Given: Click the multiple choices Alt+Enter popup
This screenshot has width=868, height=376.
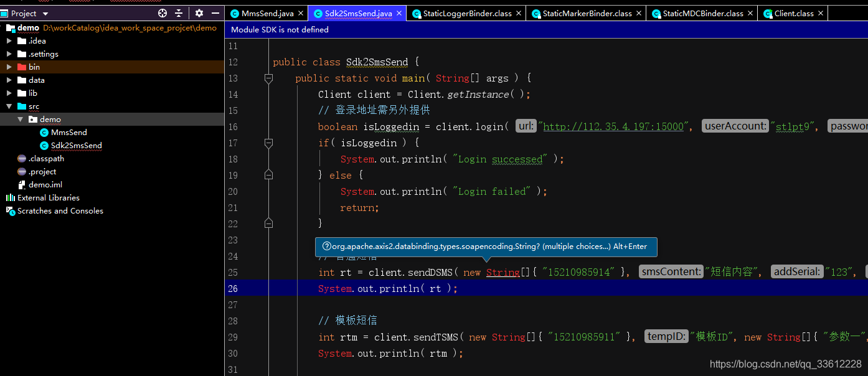Looking at the screenshot, I should (484, 247).
